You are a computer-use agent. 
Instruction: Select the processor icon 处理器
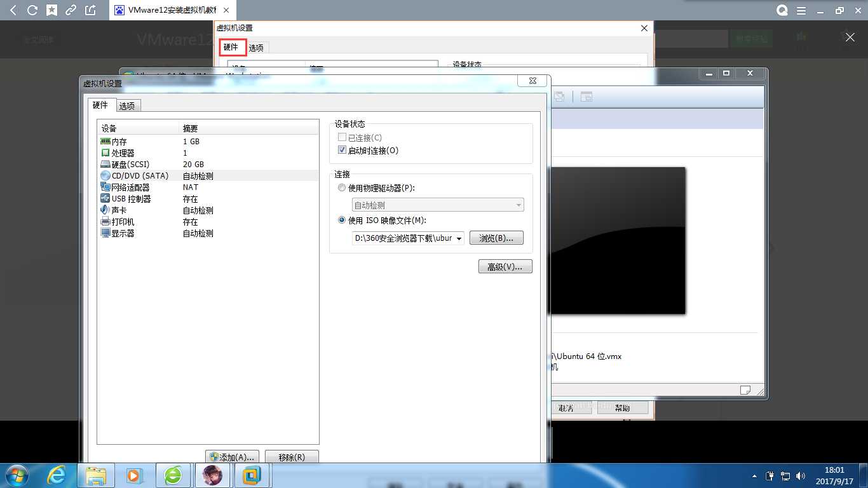[105, 153]
